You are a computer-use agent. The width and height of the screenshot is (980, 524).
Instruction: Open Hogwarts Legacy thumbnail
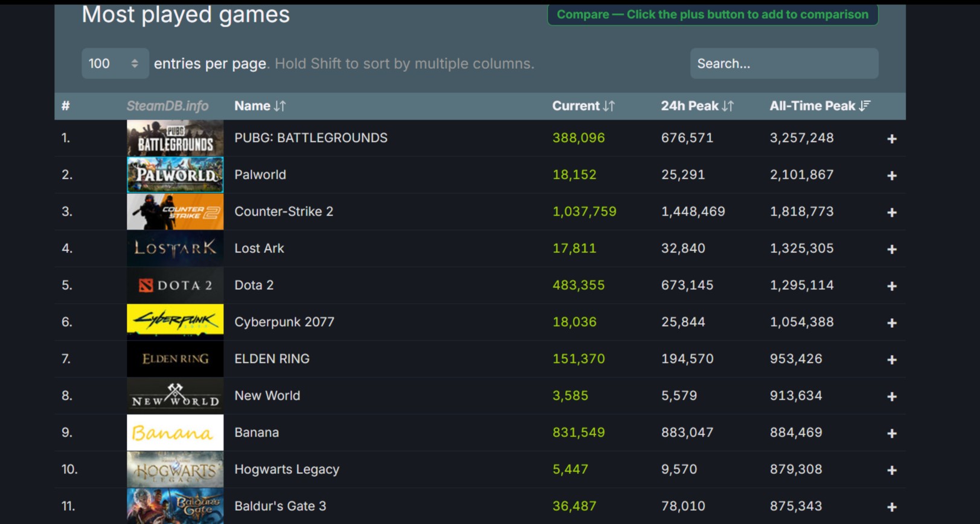coord(175,470)
